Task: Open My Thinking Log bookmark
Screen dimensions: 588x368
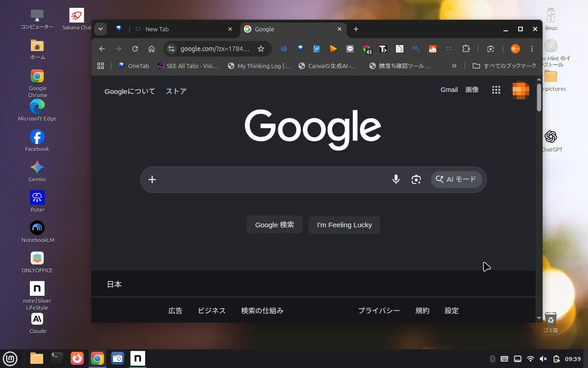Action: (259, 66)
